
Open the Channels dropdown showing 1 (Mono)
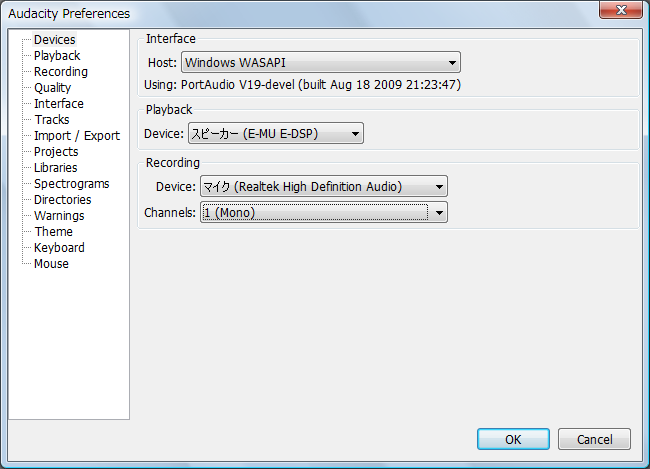tap(323, 212)
